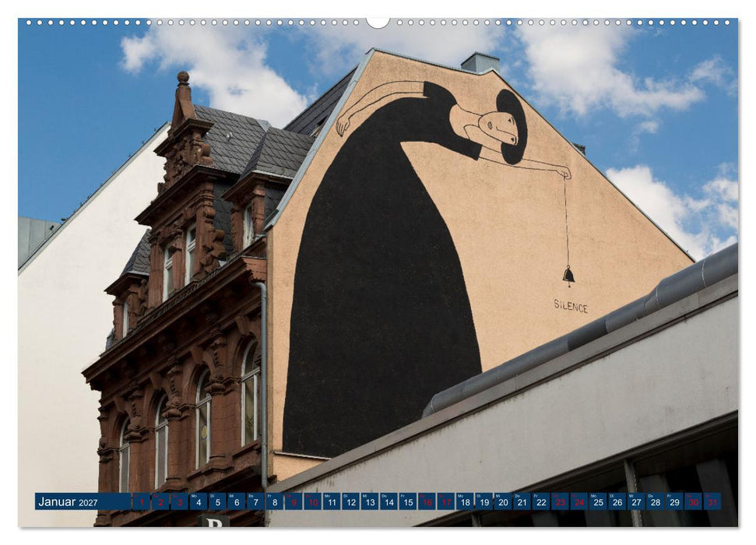The width and height of the screenshot is (756, 545).
Task: Select the red date cell 24
Action: 579,501
